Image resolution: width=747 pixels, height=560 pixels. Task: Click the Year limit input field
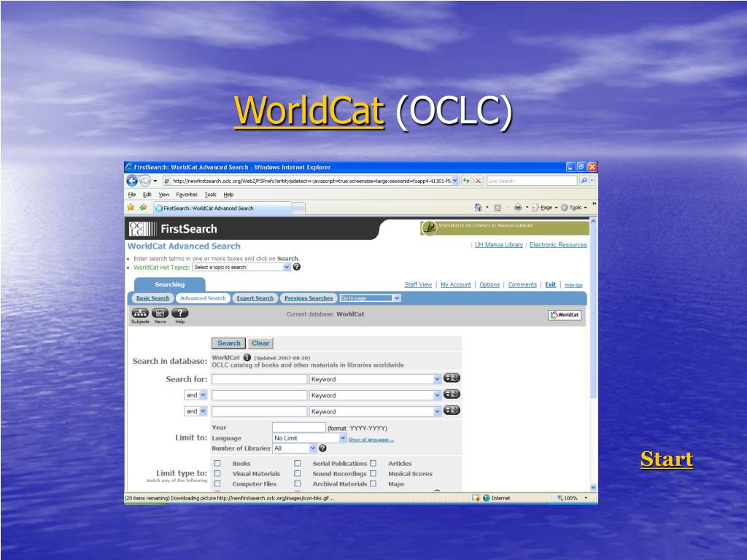click(298, 427)
